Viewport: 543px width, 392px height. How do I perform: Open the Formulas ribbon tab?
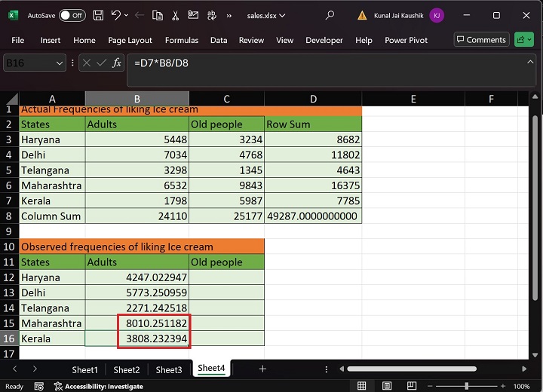click(x=181, y=40)
